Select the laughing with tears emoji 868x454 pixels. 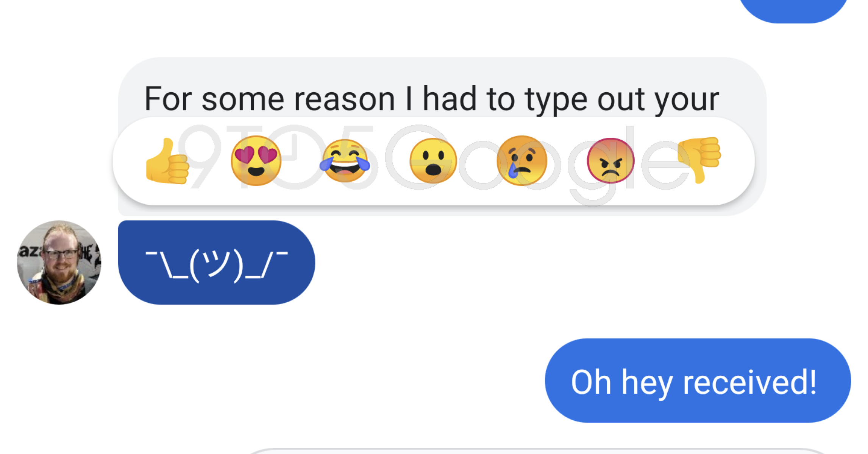(345, 161)
